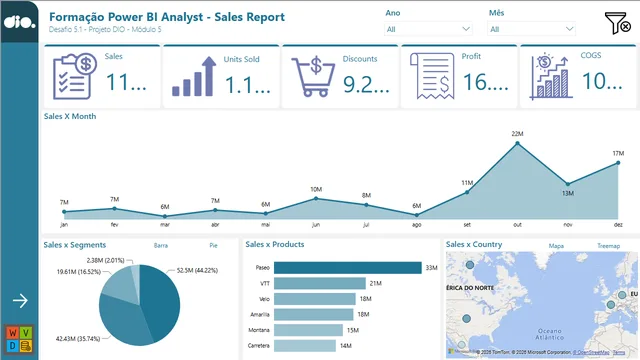Click the Sales x Country title

pos(474,244)
